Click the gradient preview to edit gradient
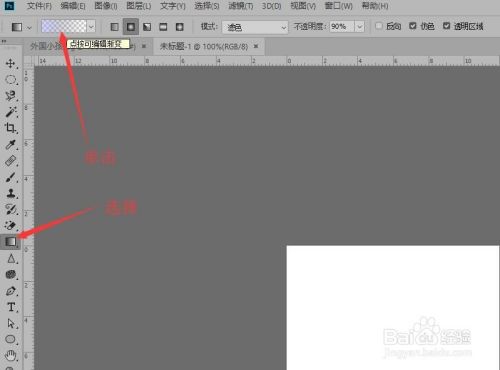Screen dimensions: 500x370 pyautogui.click(x=64, y=26)
